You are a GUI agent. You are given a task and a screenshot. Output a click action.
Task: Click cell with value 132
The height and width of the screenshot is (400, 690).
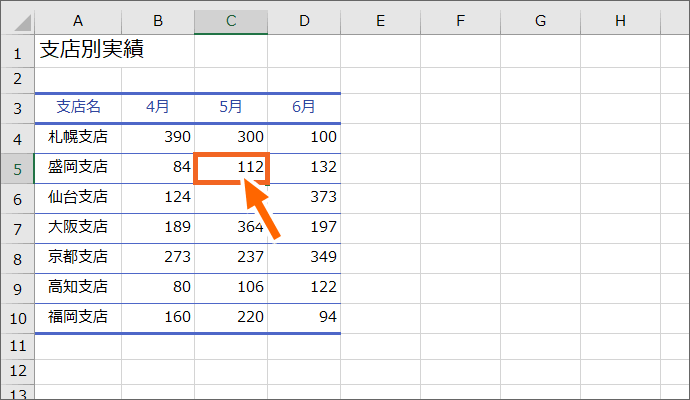coord(304,169)
